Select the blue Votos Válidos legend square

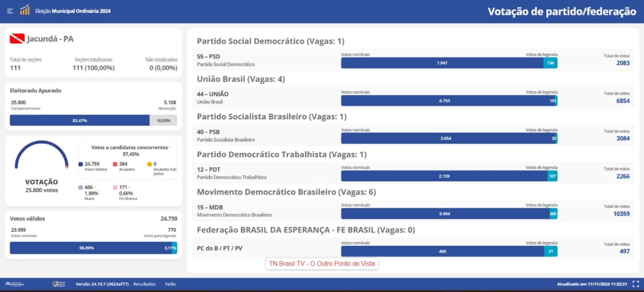coord(80,164)
